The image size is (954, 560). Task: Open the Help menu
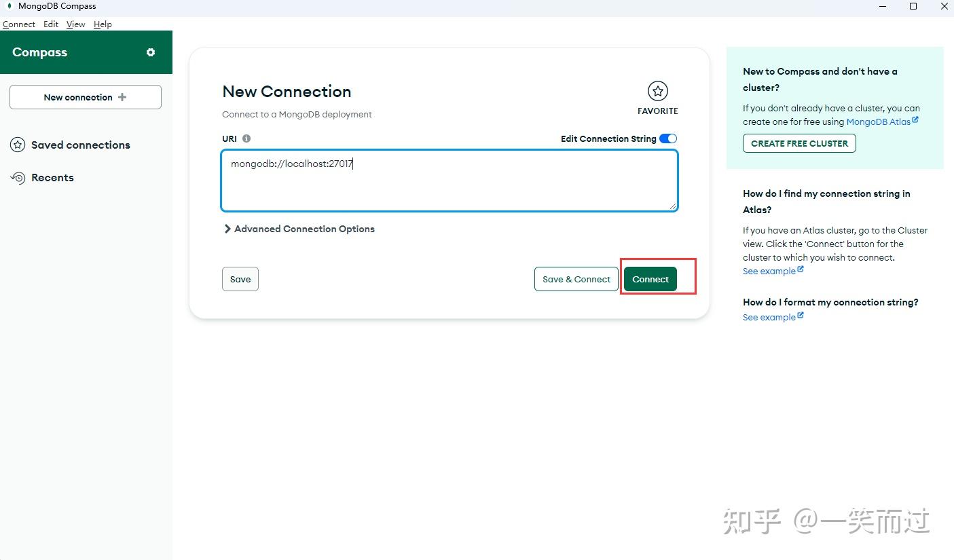click(x=103, y=24)
